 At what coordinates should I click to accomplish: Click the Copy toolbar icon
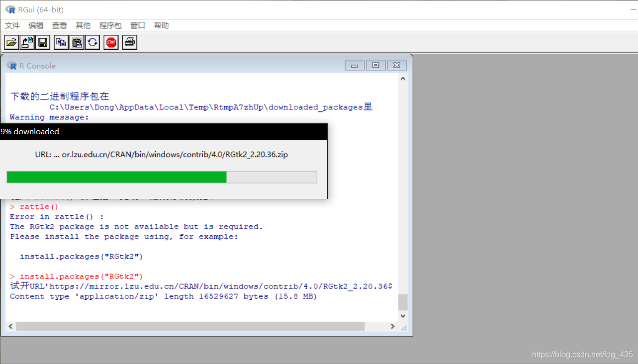point(61,42)
